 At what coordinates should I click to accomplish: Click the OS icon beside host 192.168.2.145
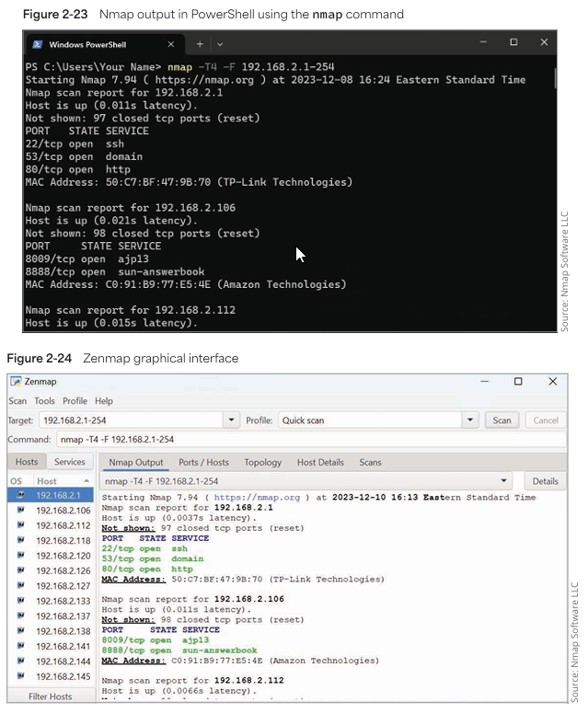tap(20, 676)
